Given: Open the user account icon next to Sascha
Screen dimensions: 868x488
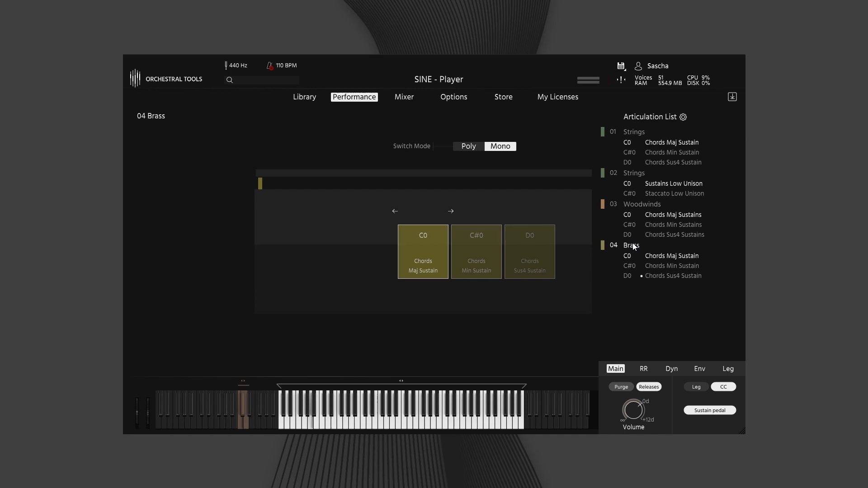Looking at the screenshot, I should (x=638, y=66).
